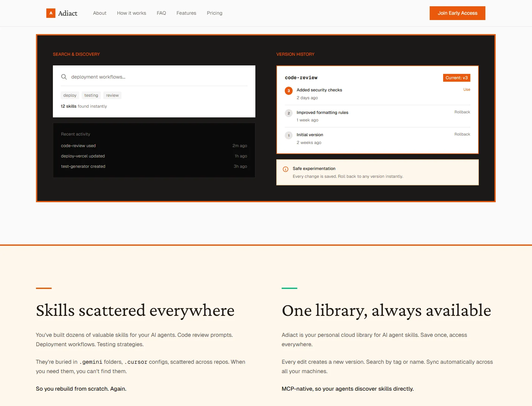Click the MCP-native agents discover skills line
Image resolution: width=532 pixels, height=406 pixels.
[348, 389]
